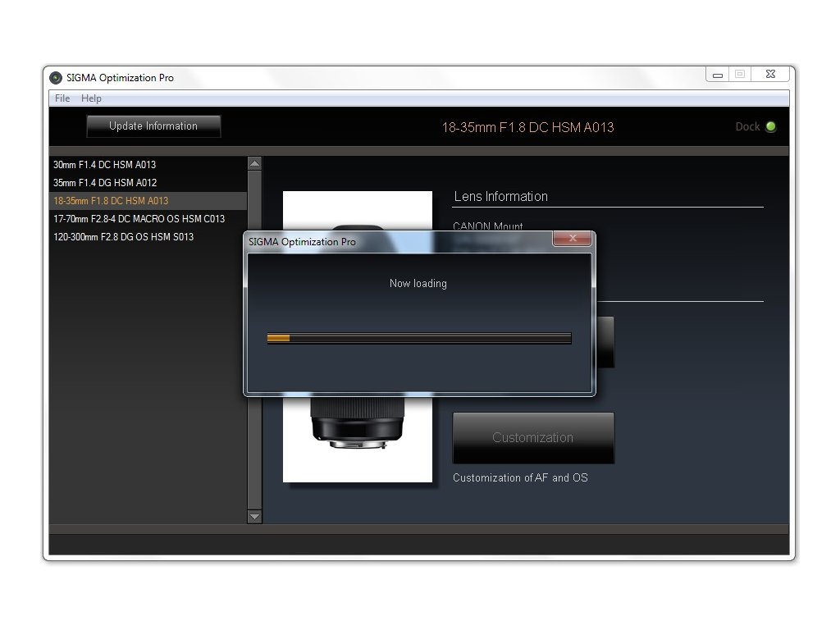Screen dimensions: 840x630
Task: Select 30mm F1.4 DC HSM A013 lens
Action: (x=148, y=164)
